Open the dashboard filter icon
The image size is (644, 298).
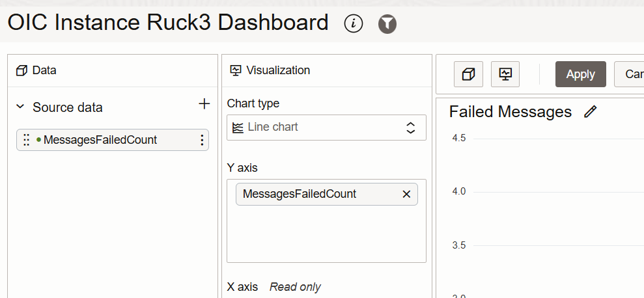click(x=387, y=24)
